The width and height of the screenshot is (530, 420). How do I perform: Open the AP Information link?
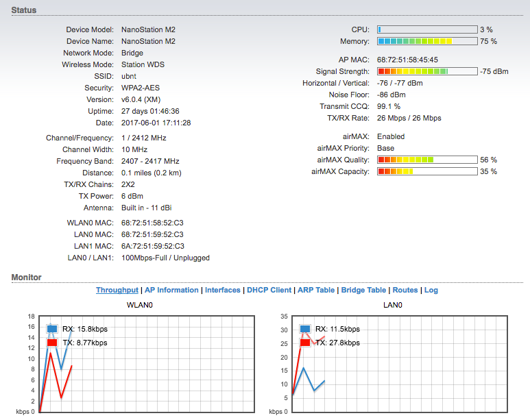click(171, 290)
